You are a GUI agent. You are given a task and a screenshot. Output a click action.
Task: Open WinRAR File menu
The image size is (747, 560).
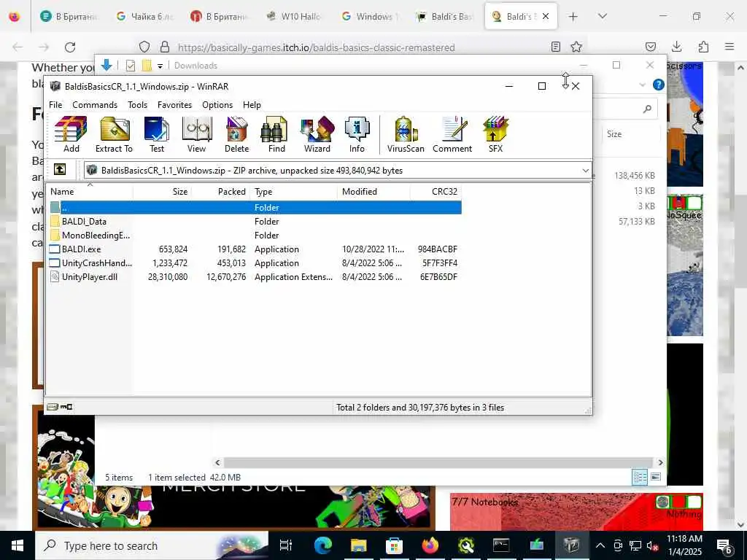(x=55, y=105)
